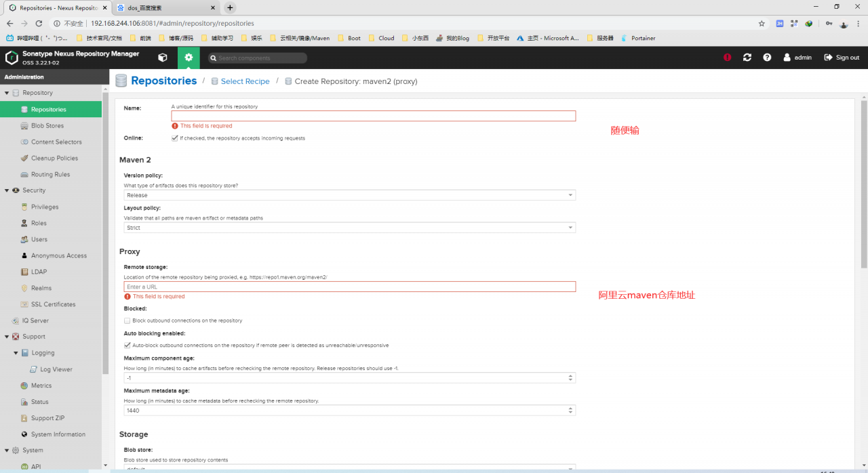Viewport: 868px width, 473px height.
Task: Click the browser saved-password key icon
Action: click(829, 23)
